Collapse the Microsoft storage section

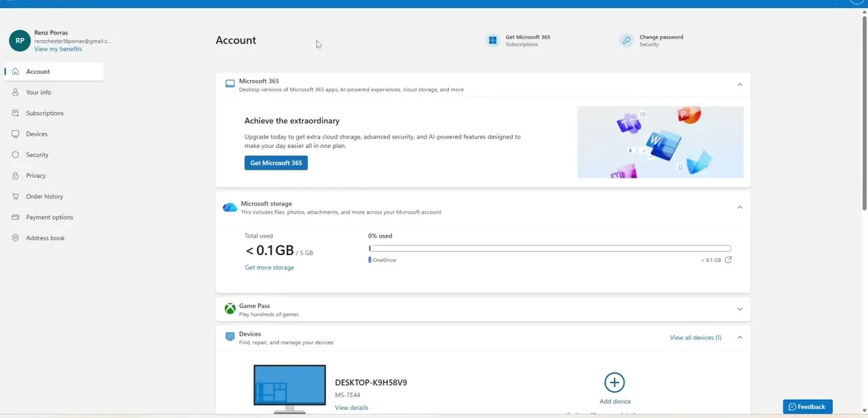pyautogui.click(x=740, y=207)
